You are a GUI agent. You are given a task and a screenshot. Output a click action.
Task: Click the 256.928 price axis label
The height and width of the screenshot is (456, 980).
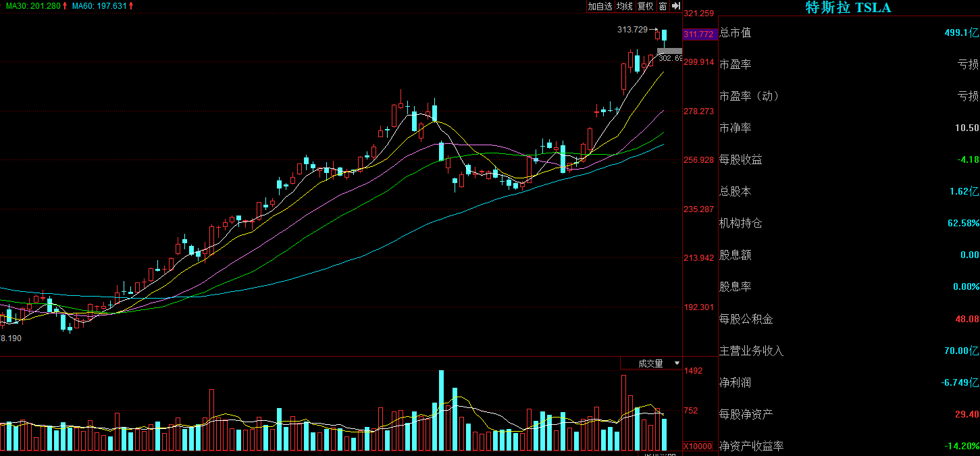[698, 160]
